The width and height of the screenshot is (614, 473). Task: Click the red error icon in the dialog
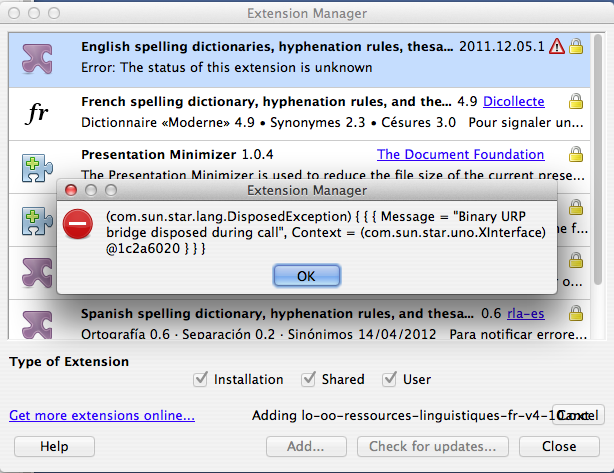pyautogui.click(x=78, y=228)
